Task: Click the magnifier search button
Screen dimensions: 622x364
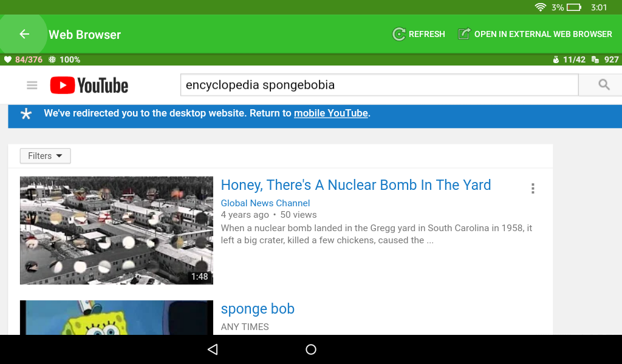Action: [x=604, y=85]
